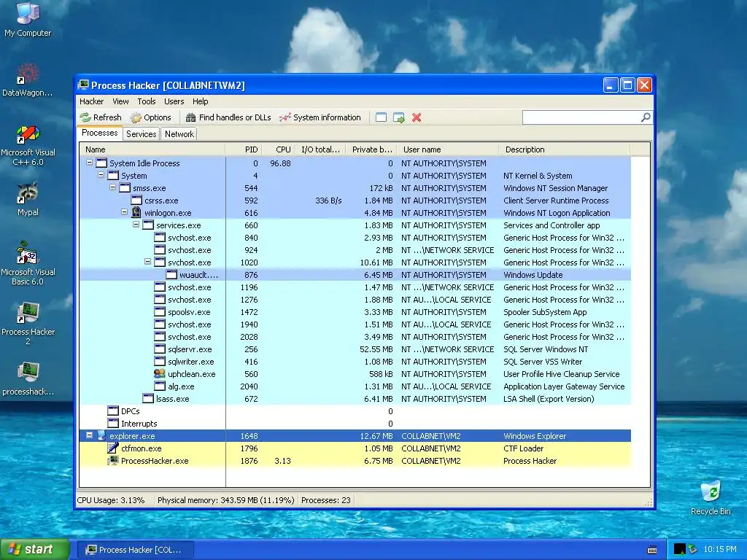The image size is (747, 560).
Task: Open System information window
Action: [320, 117]
